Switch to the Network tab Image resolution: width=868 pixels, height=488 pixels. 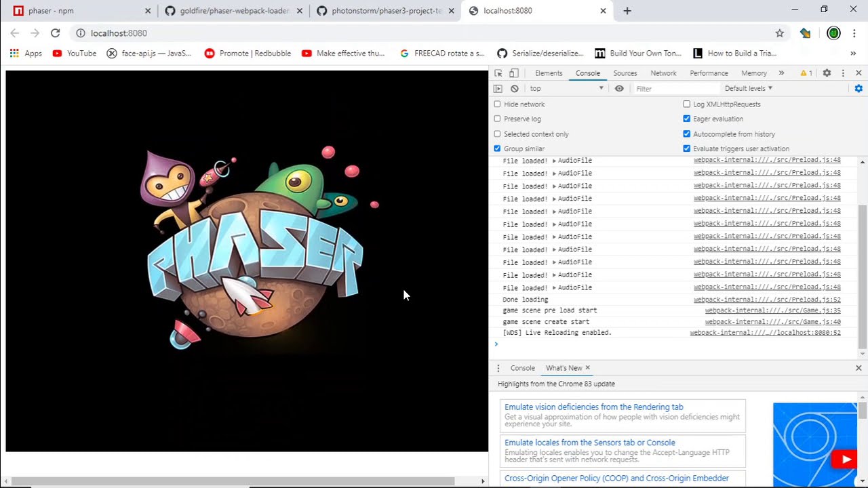pos(663,73)
